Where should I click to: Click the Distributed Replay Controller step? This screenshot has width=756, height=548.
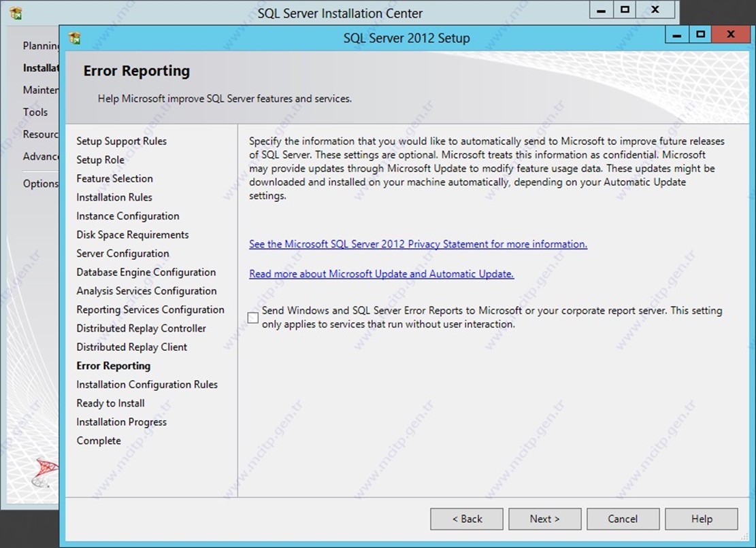click(142, 328)
